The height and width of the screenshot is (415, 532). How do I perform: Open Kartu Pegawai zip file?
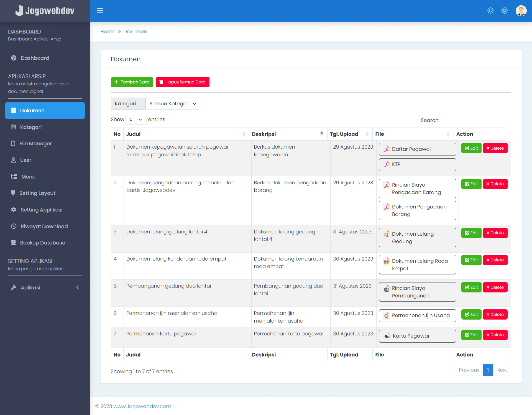coord(417,336)
